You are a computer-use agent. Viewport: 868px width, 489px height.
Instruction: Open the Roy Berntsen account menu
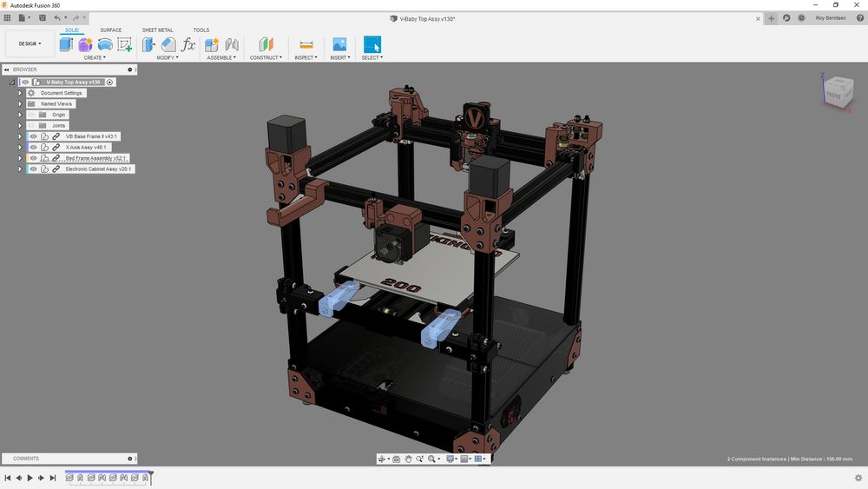pos(831,17)
